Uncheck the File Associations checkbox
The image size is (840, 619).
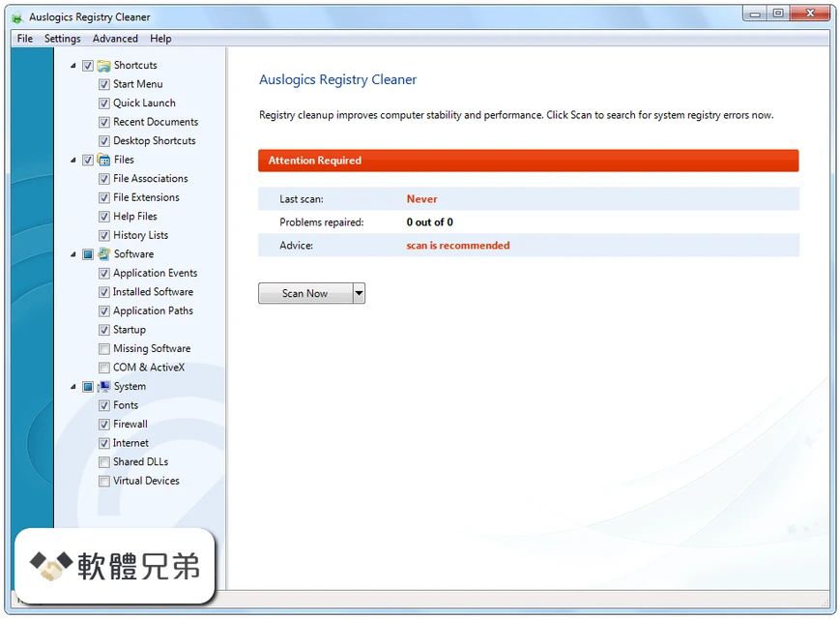coord(104,179)
